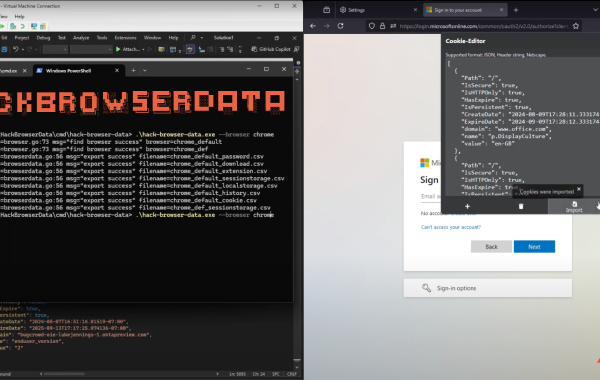This screenshot has height=380, width=600.
Task: Click the folder browse icon after Attach
Action: pos(161,49)
